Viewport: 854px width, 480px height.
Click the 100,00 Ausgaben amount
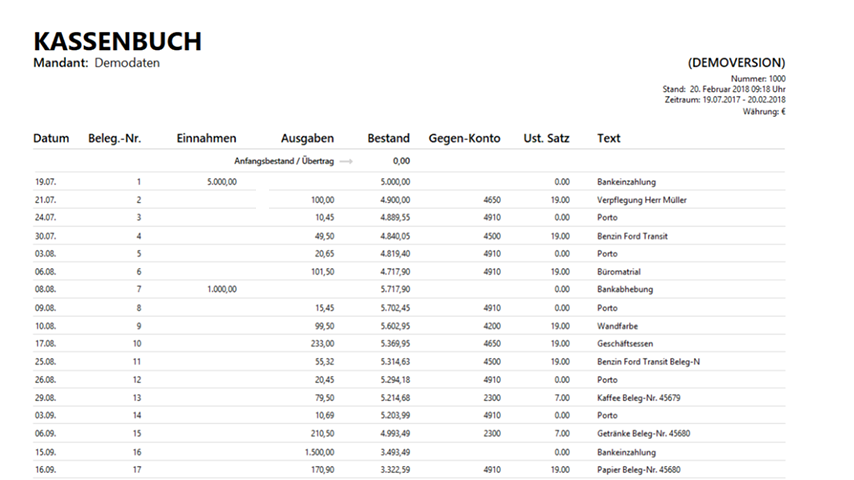(322, 200)
